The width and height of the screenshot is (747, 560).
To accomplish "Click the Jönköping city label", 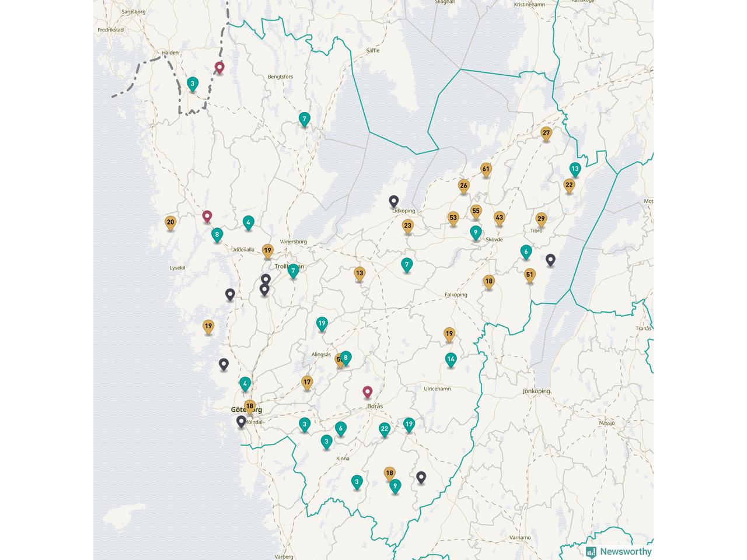I will (x=537, y=391).
